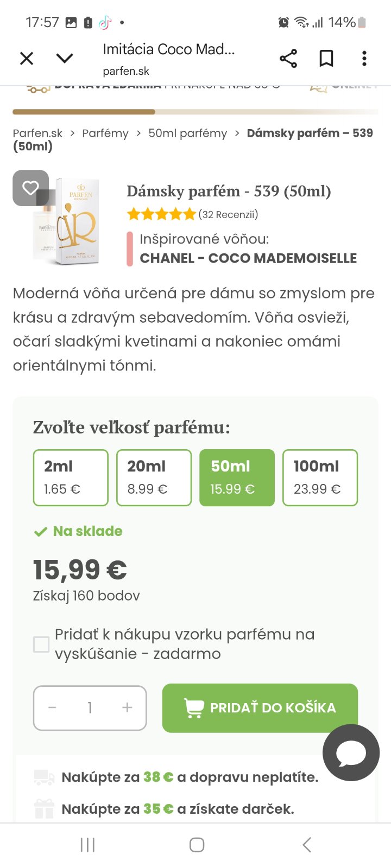The height and width of the screenshot is (868, 391).
Task: Close the browser tab with X icon
Action: click(x=27, y=58)
